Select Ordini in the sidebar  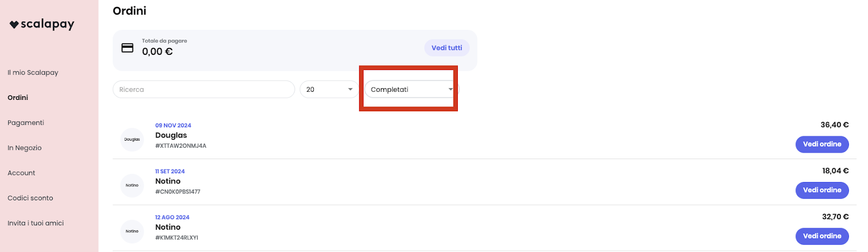click(18, 98)
